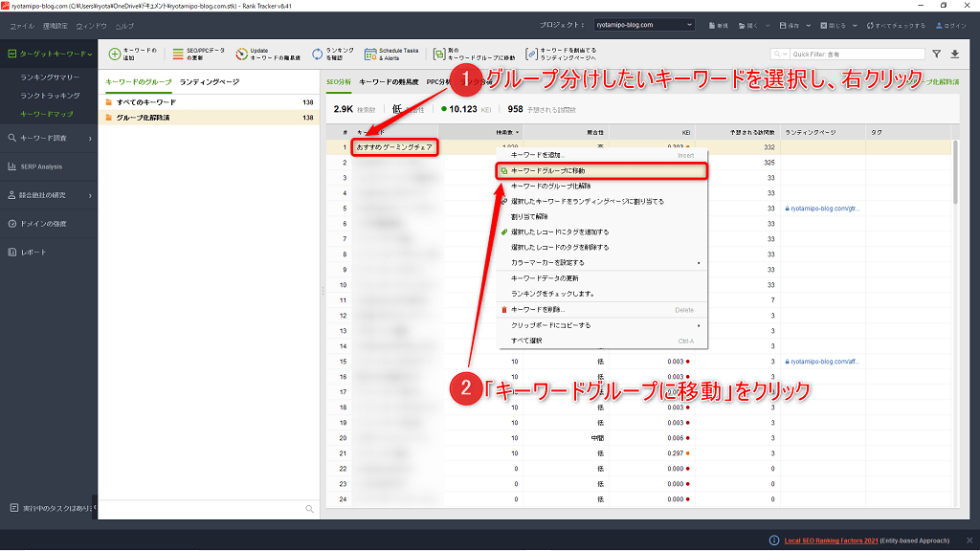Open Schedule Tasks & Alerts
980x551 pixels.
click(369, 55)
